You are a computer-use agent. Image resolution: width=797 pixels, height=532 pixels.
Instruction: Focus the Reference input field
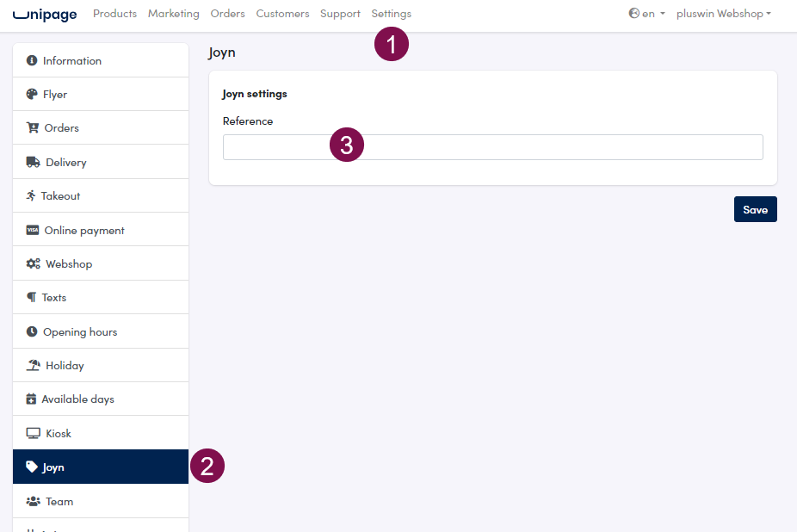[x=493, y=147]
